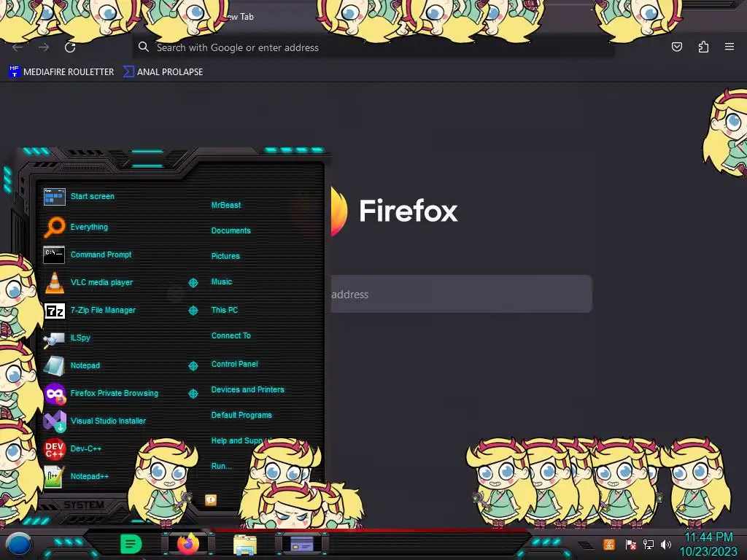The width and height of the screenshot is (747, 560).
Task: Open the Firefox hamburger menu
Action: click(x=729, y=47)
